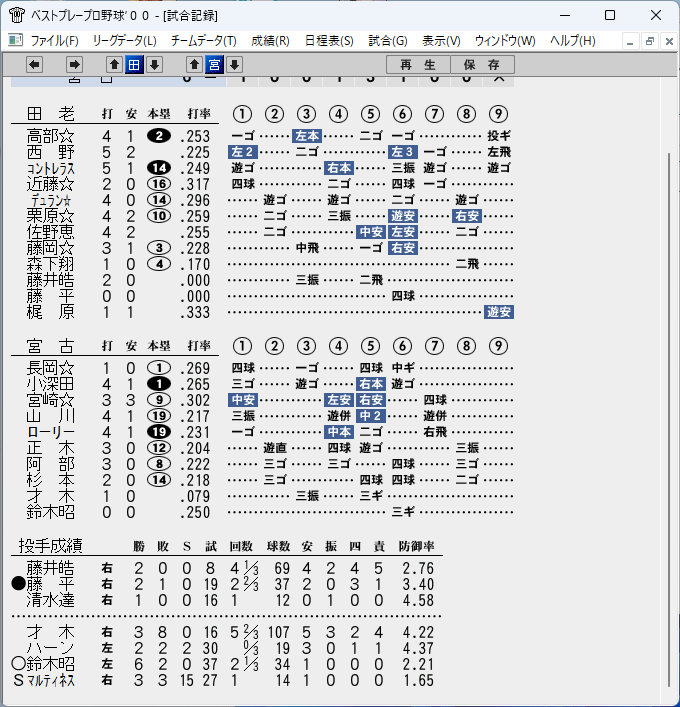Click inning 9 header for 田老
This screenshot has height=707, width=680.
pyautogui.click(x=498, y=114)
